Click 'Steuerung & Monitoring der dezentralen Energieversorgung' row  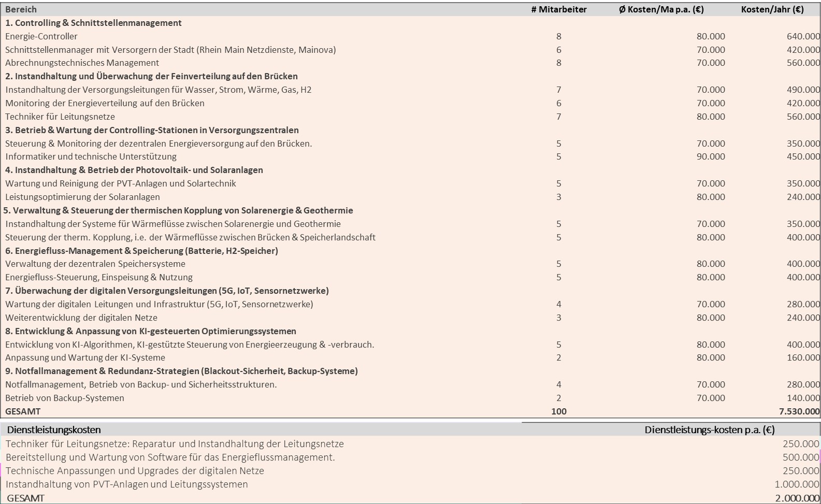tap(159, 143)
